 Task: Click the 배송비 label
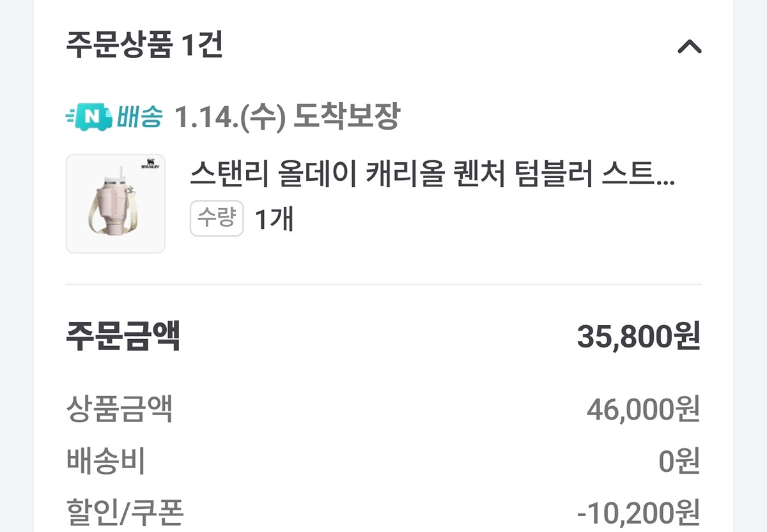click(x=106, y=461)
